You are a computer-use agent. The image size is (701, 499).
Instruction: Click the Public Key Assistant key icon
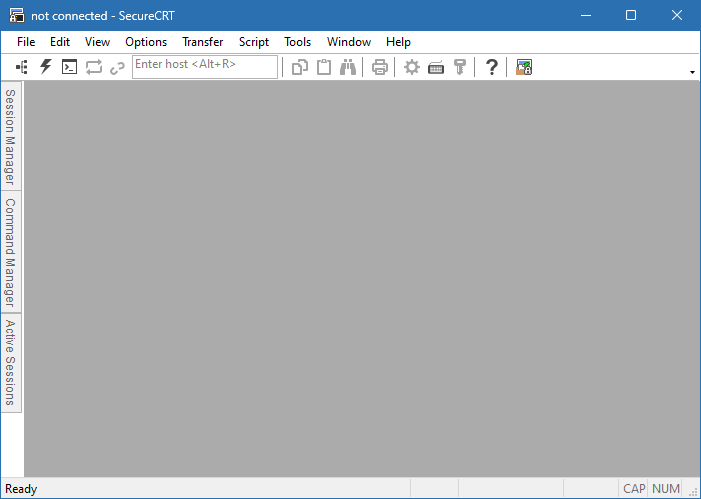460,67
